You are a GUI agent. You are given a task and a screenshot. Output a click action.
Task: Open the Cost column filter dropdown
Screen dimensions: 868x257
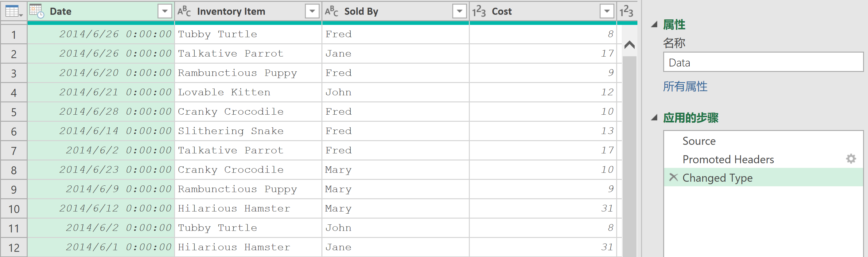point(606,11)
